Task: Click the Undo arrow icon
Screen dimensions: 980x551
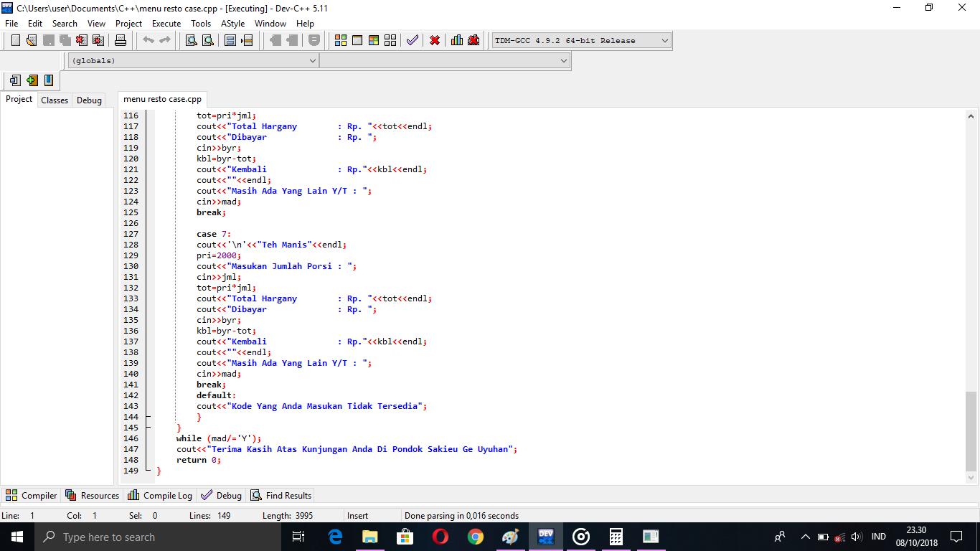Action: coord(149,40)
